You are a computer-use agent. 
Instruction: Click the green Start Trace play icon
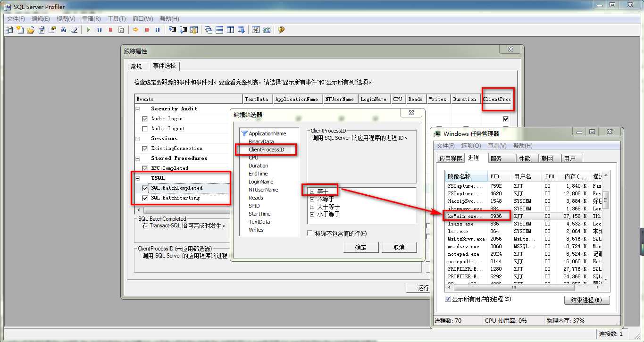coord(88,30)
